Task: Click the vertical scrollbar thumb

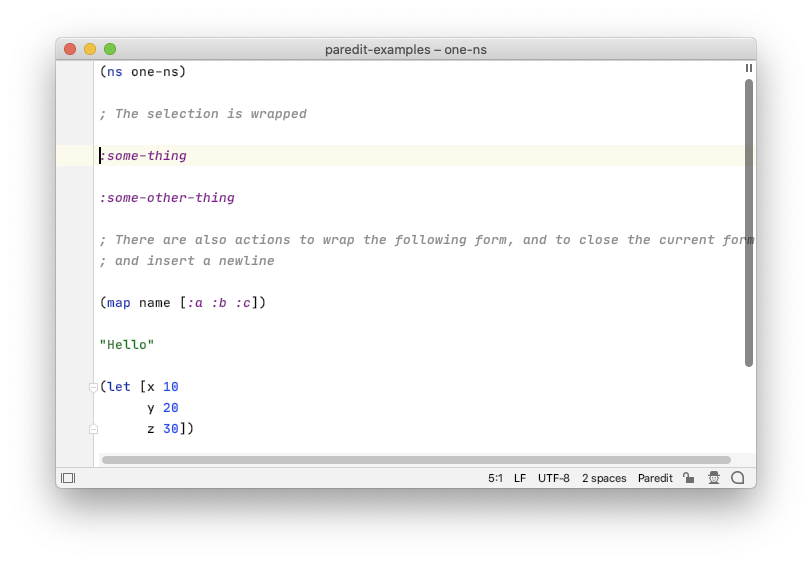Action: point(749,223)
